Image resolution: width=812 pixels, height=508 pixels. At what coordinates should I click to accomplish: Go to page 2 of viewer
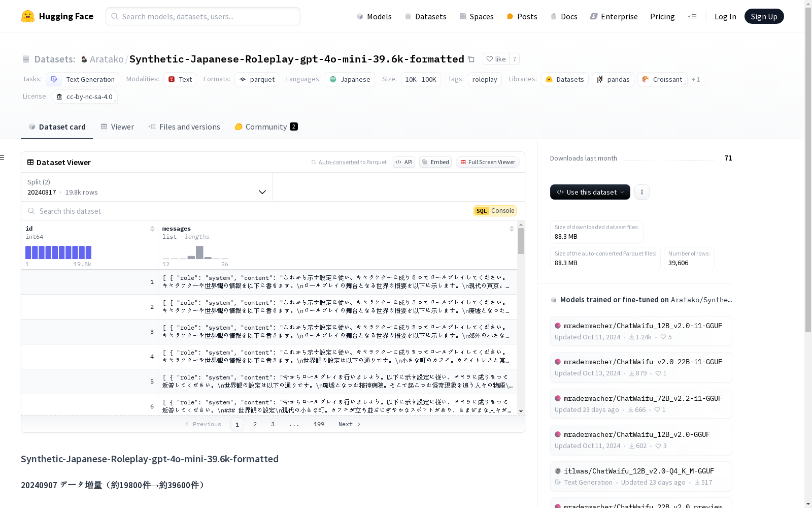(255, 424)
